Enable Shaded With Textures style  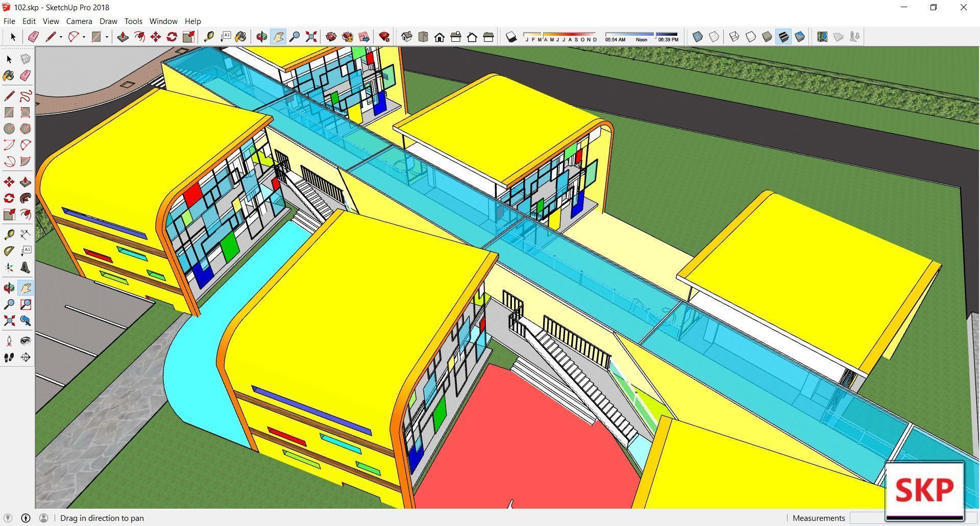(x=783, y=37)
